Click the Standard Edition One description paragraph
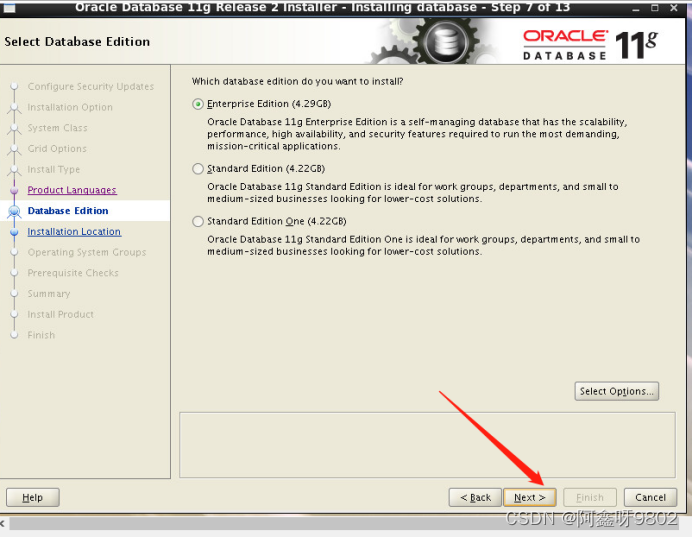Viewport: 693px width, 537px height. coord(423,245)
